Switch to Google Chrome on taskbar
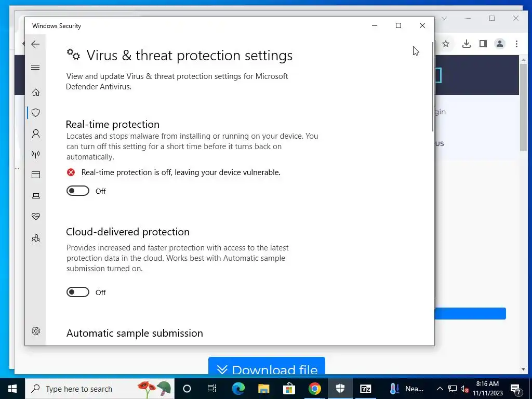This screenshot has width=532, height=399. pyautogui.click(x=314, y=389)
